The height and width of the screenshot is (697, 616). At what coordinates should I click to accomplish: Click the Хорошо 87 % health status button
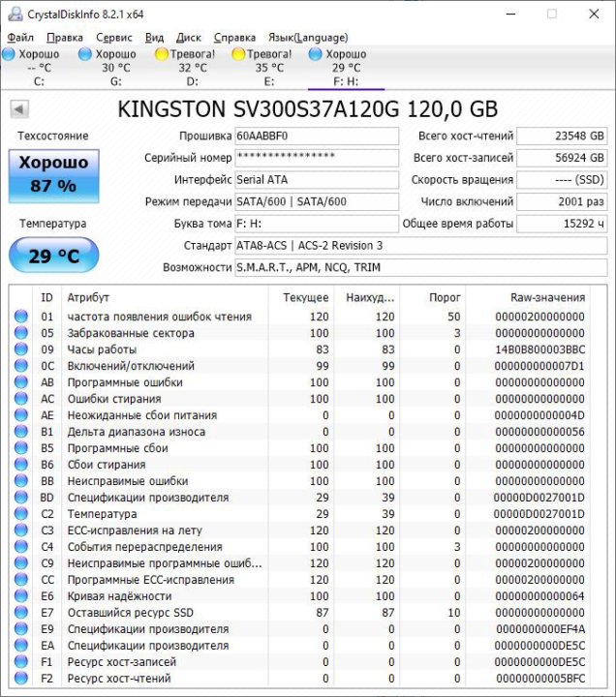coord(53,174)
